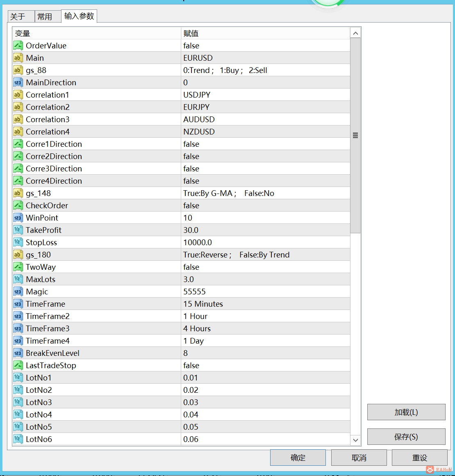Click the 保存(S) save button

[x=406, y=437]
